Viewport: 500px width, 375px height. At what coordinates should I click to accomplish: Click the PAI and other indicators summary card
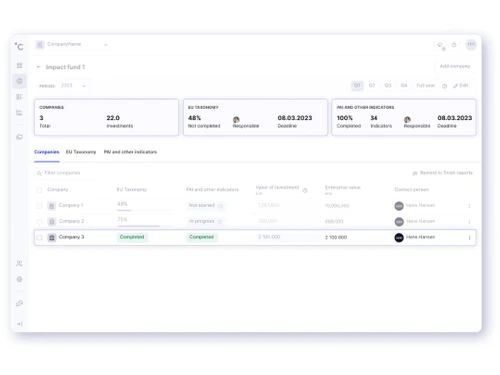point(404,117)
